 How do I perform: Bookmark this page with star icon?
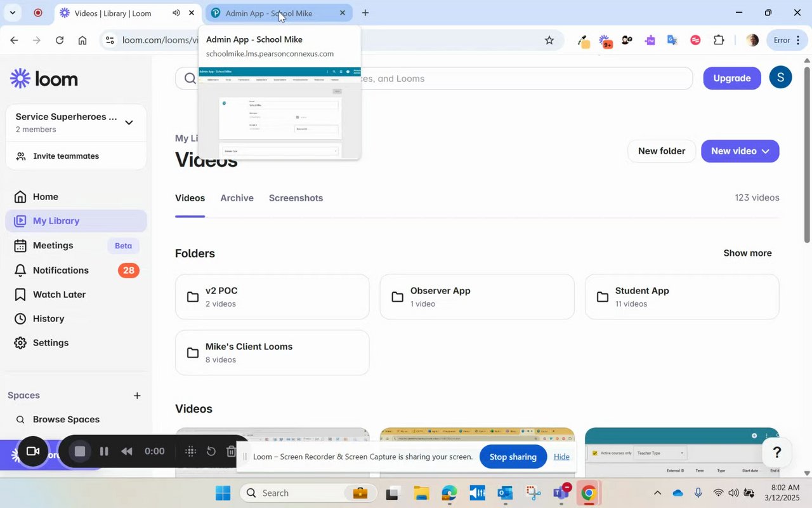point(549,40)
